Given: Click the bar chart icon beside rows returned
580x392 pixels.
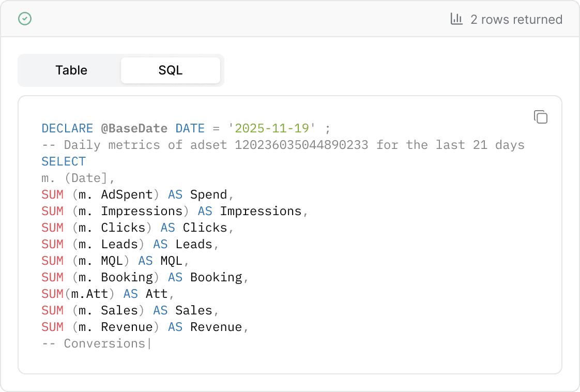Looking at the screenshot, I should (456, 19).
